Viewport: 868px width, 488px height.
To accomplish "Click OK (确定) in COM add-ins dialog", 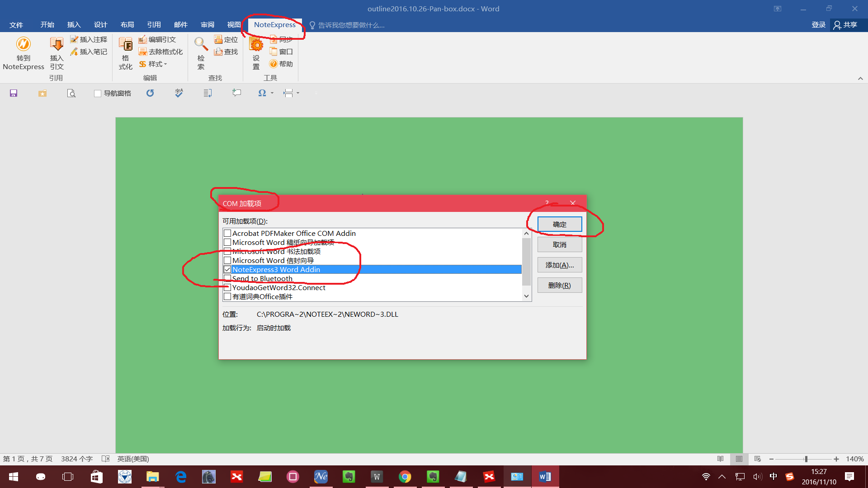I will tap(560, 225).
